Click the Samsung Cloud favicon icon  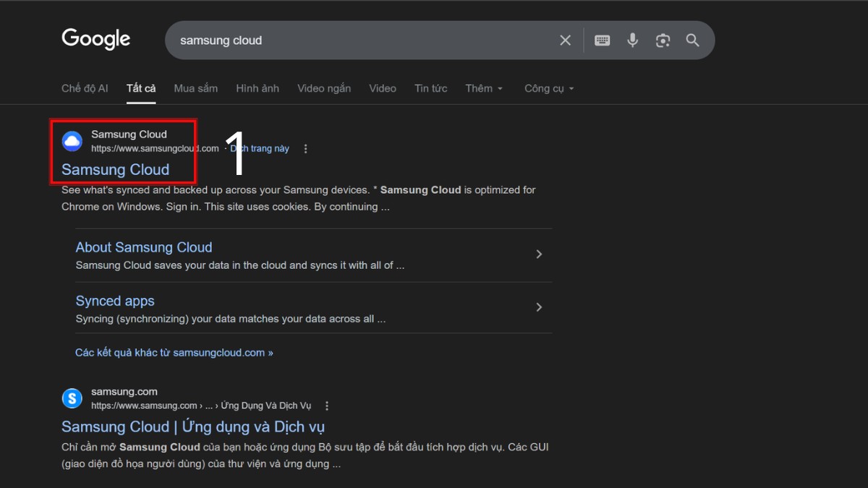(x=72, y=141)
